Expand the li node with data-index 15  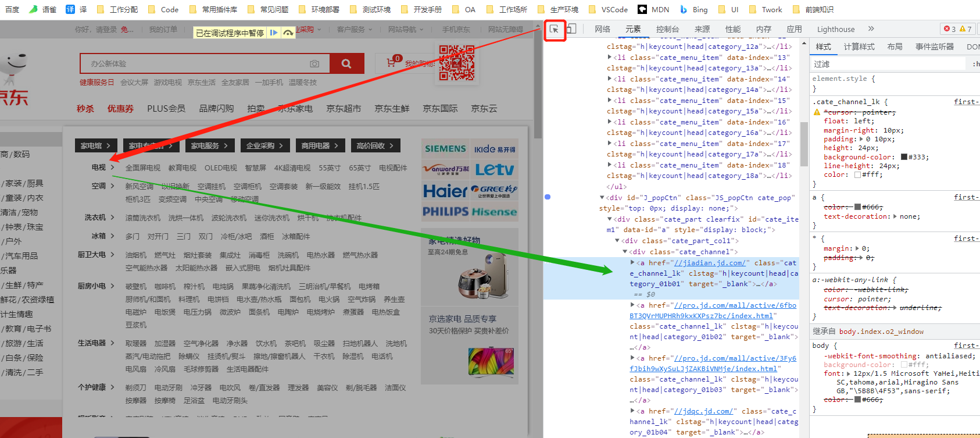(609, 101)
